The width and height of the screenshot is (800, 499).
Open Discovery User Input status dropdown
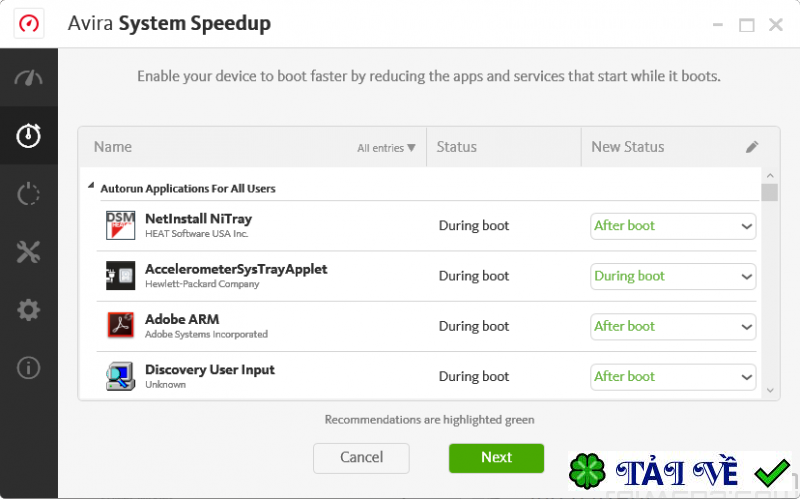(673, 377)
